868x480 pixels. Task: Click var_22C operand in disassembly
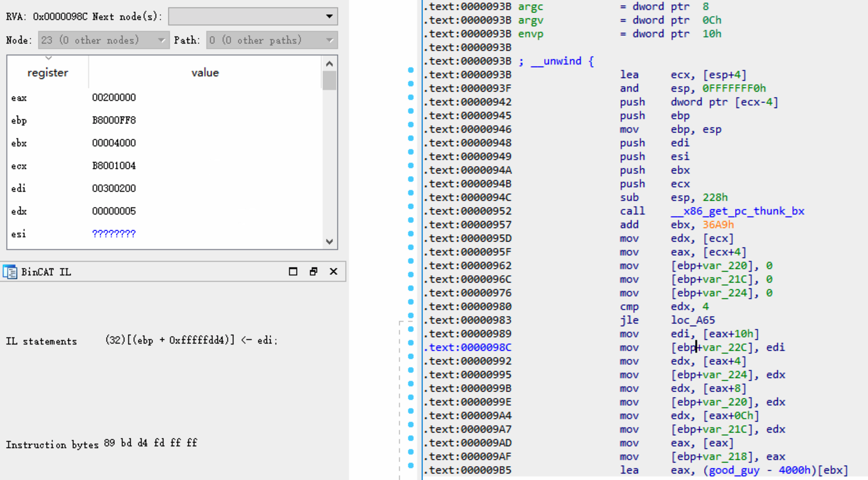725,347
